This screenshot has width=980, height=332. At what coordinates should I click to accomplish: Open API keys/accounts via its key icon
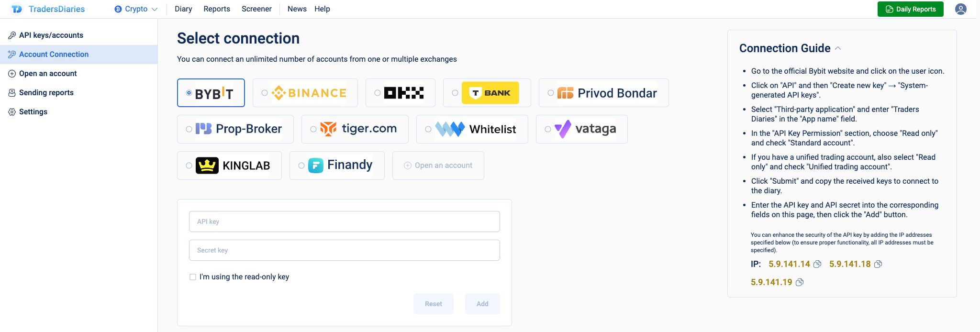pyautogui.click(x=11, y=34)
